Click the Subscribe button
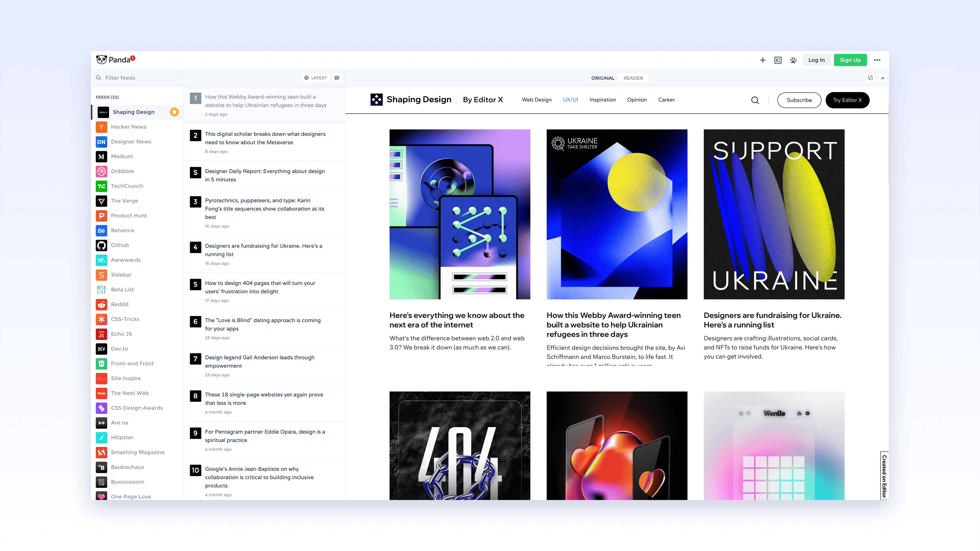This screenshot has height=551, width=980. click(799, 100)
